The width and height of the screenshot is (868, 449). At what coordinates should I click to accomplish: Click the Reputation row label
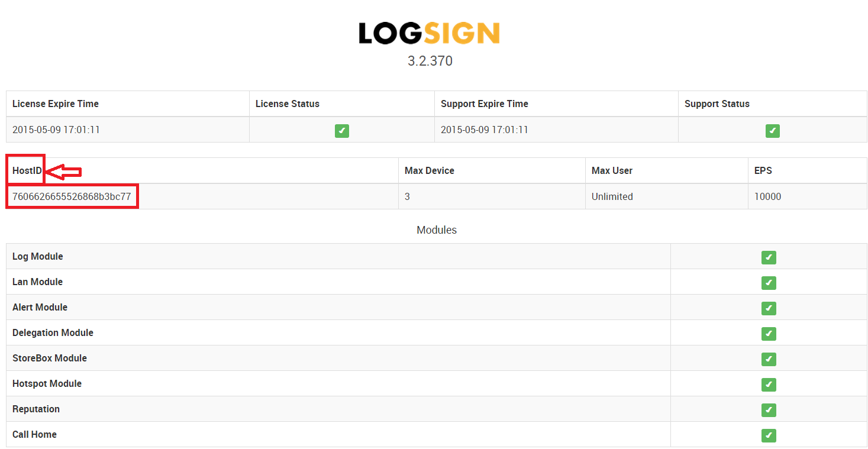click(36, 409)
